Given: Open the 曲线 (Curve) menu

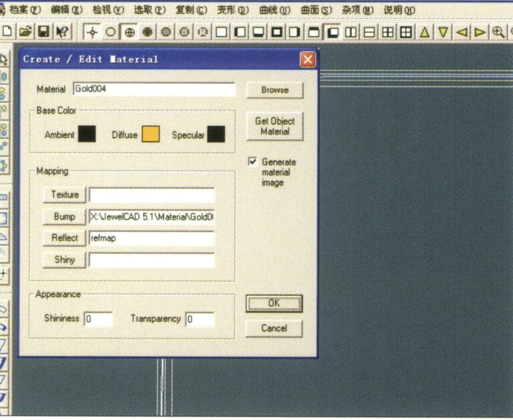Looking at the screenshot, I should (275, 10).
